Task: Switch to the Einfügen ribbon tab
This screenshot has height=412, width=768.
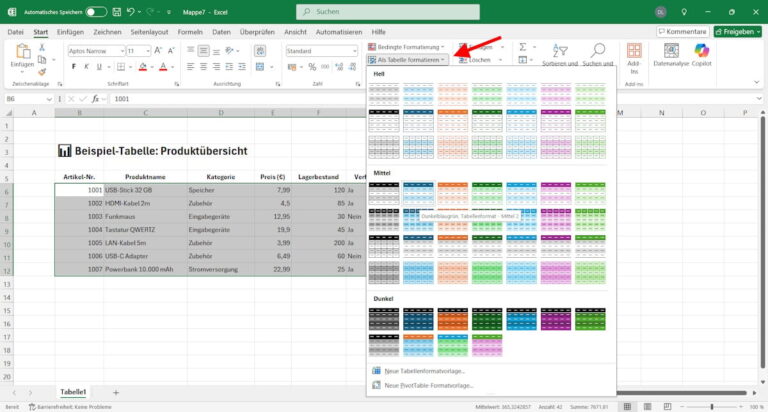Action: point(70,32)
